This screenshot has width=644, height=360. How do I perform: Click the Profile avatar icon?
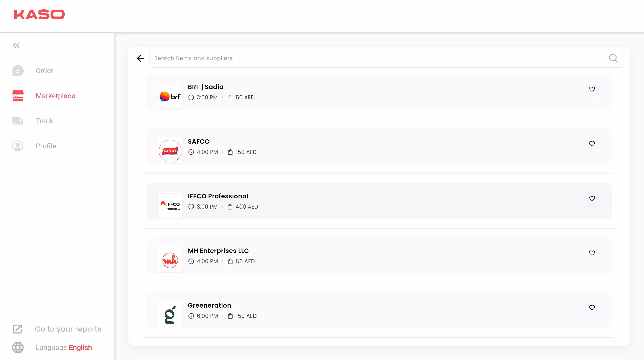18,146
